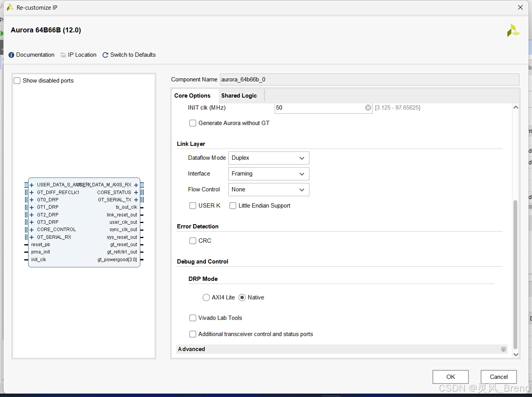Expand the GT0_DRP port plus icon
Viewport: 532px width, 397px height.
pos(32,200)
